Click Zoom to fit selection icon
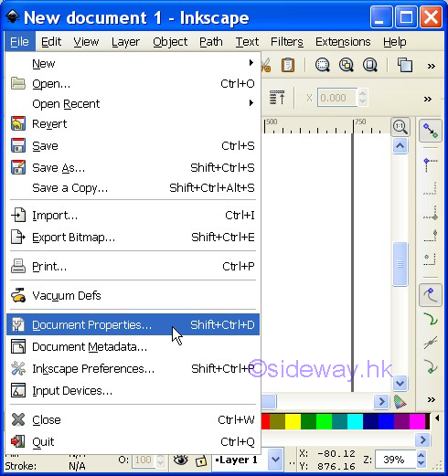This screenshot has width=448, height=476. [322, 65]
